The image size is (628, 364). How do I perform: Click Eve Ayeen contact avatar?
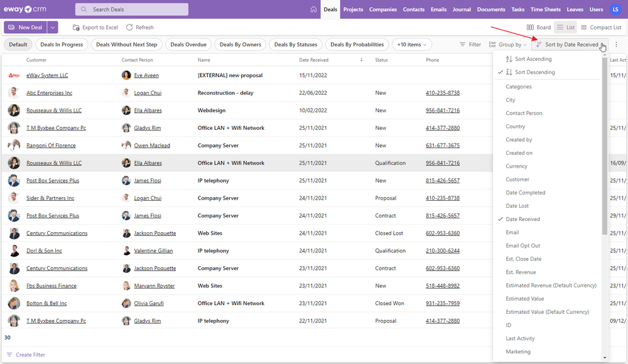click(126, 75)
